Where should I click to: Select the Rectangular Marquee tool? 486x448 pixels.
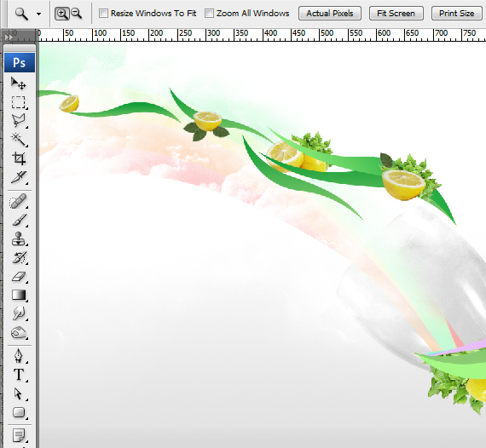pyautogui.click(x=18, y=102)
